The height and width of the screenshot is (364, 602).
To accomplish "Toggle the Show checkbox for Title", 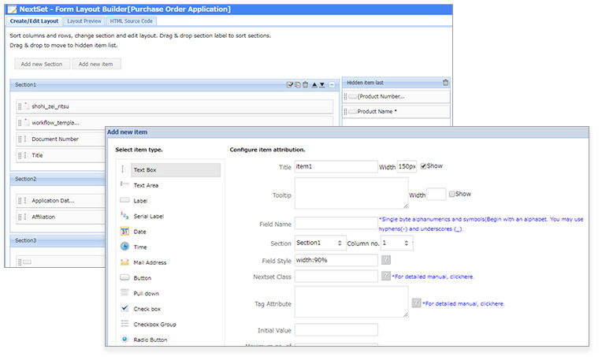I will point(423,166).
